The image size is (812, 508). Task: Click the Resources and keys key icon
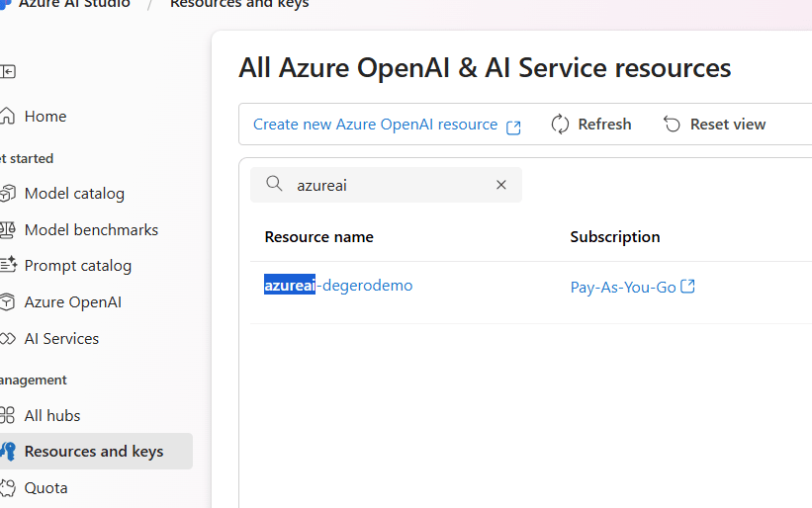point(8,451)
